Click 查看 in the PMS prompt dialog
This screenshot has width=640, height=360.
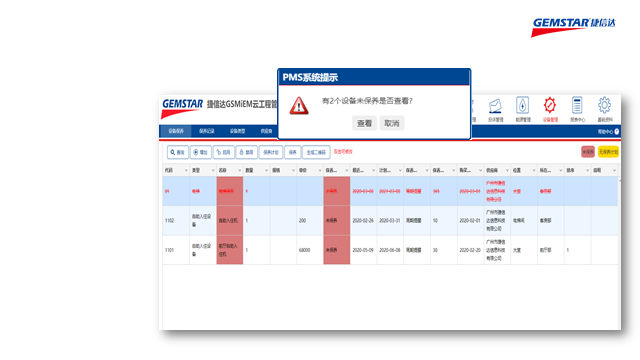pos(364,123)
